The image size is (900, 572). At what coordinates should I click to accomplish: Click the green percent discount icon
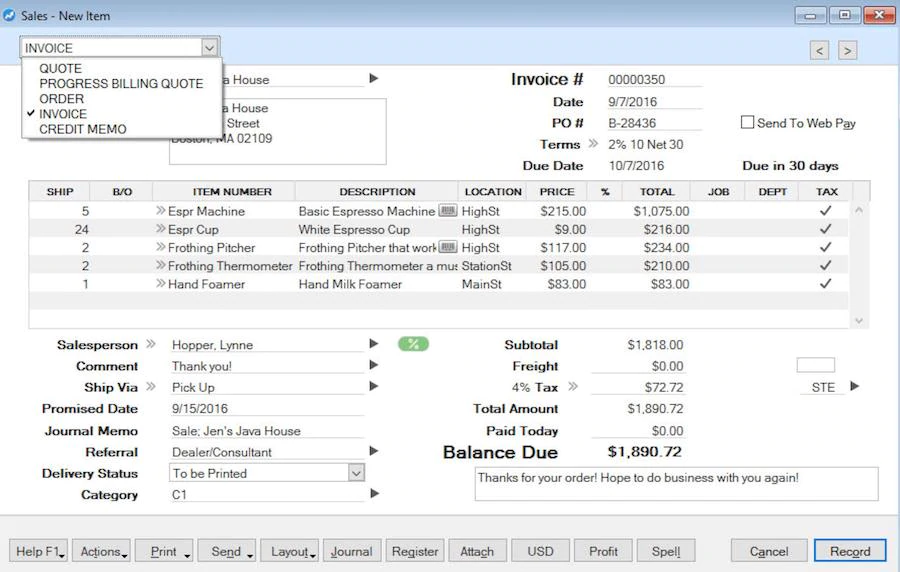413,344
